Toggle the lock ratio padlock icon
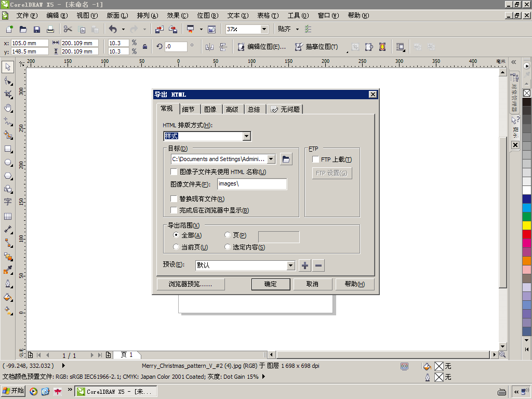This screenshot has width=532, height=399. pos(145,47)
